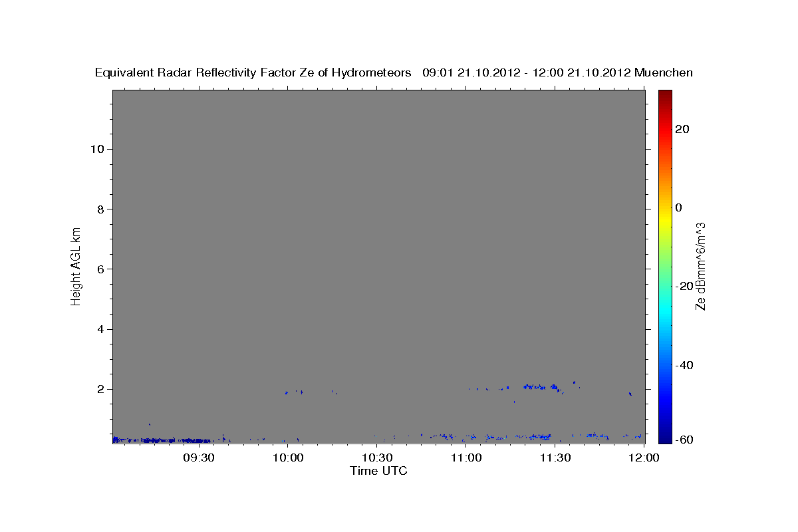
Task: Click the low-level blue echo band before 09:30
Action: [x=162, y=440]
